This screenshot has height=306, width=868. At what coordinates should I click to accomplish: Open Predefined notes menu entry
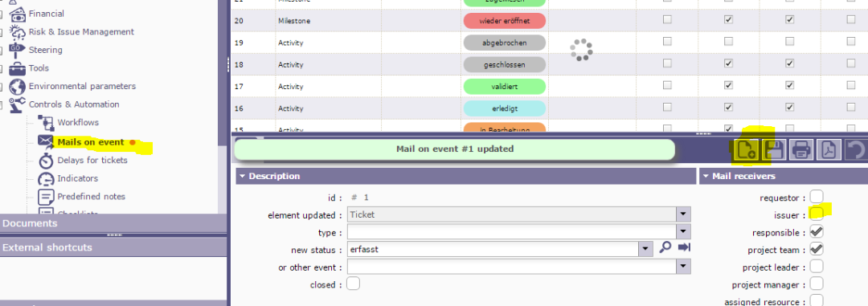[92, 197]
